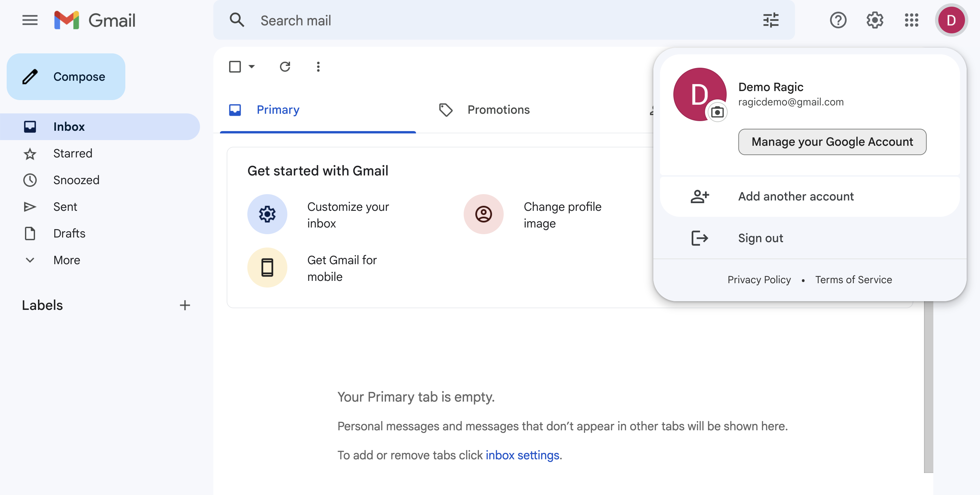
Task: Click the large D profile picture
Action: pos(699,94)
